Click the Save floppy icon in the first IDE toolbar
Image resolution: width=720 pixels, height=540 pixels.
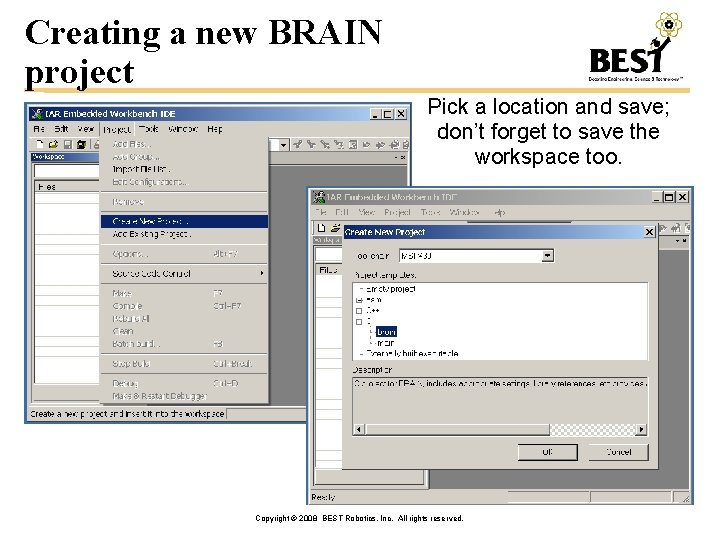[68, 144]
